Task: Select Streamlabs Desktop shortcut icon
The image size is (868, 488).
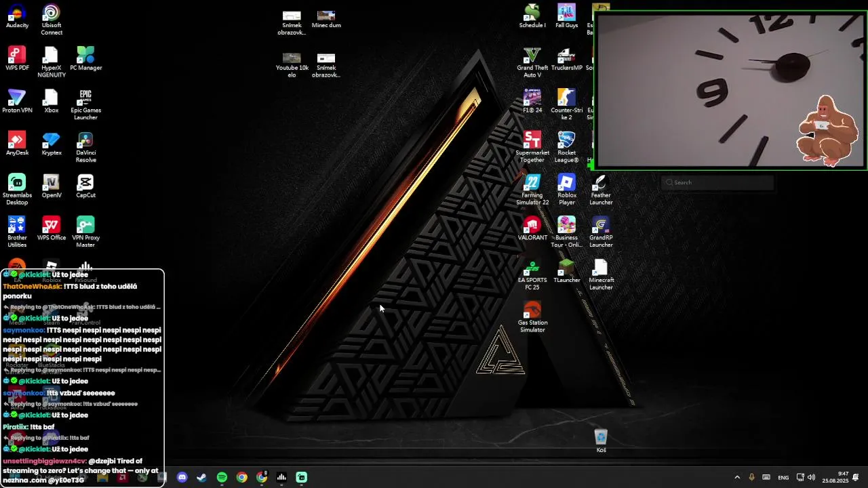Action: (17, 190)
